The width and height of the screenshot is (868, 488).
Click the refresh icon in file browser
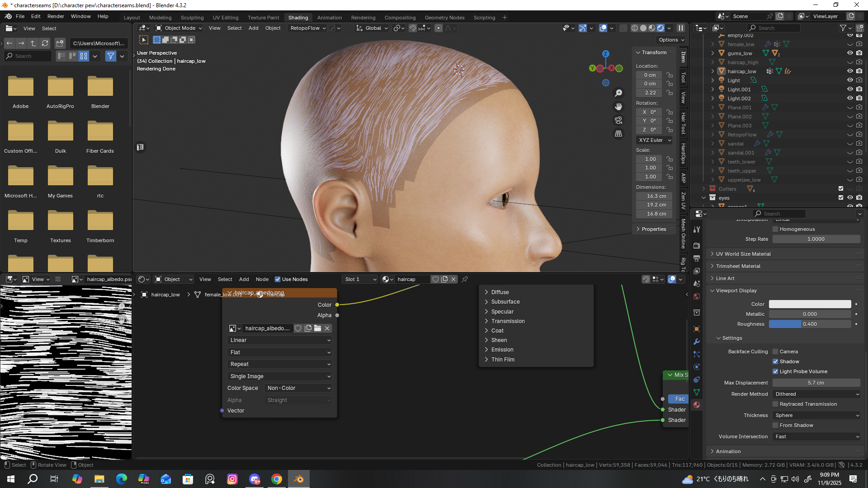point(45,43)
